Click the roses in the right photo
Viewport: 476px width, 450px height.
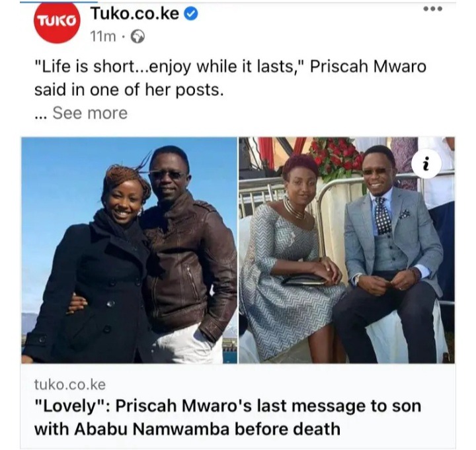[x=336, y=156]
